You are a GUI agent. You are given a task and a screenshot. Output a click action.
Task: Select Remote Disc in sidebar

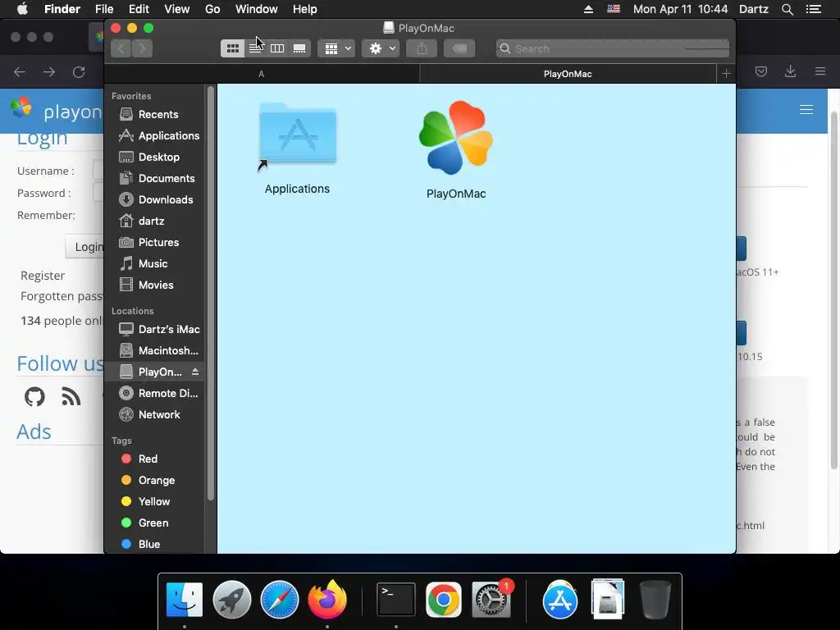pos(155,393)
